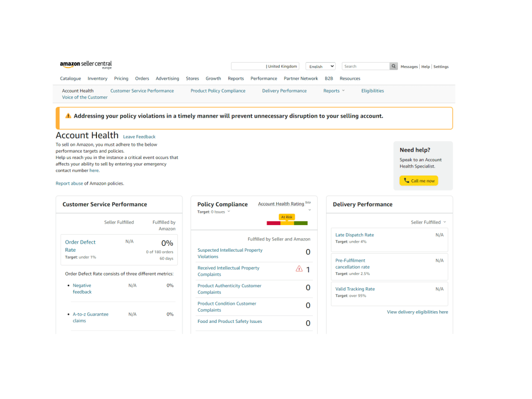Open the Growth menu
Image resolution: width=532 pixels, height=399 pixels.
(213, 78)
